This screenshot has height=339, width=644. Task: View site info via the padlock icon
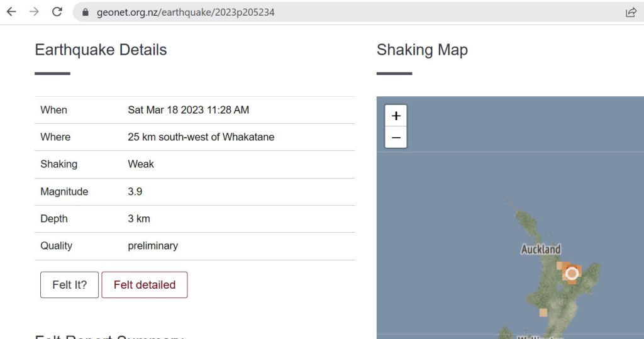point(86,13)
